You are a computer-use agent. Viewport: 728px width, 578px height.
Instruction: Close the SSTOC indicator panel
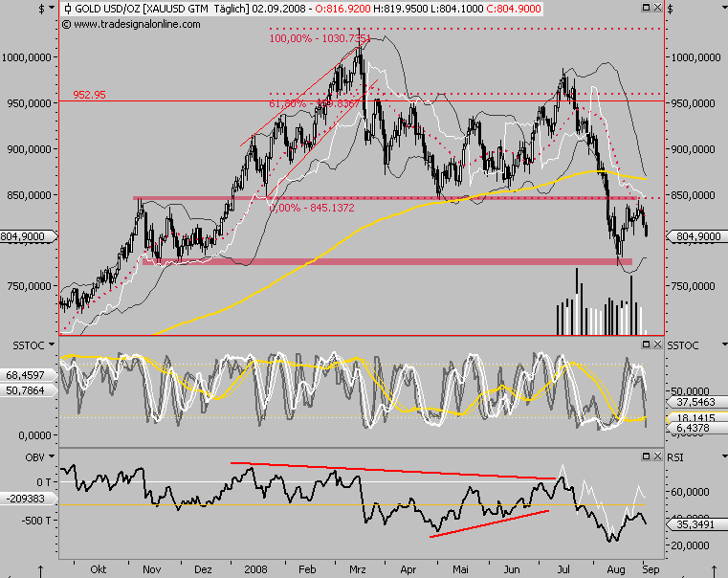657,344
